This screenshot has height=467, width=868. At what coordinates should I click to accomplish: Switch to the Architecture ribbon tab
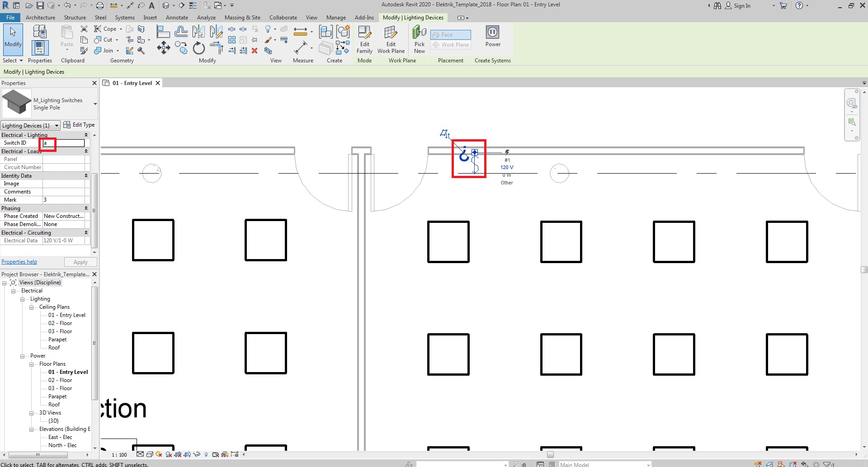40,18
